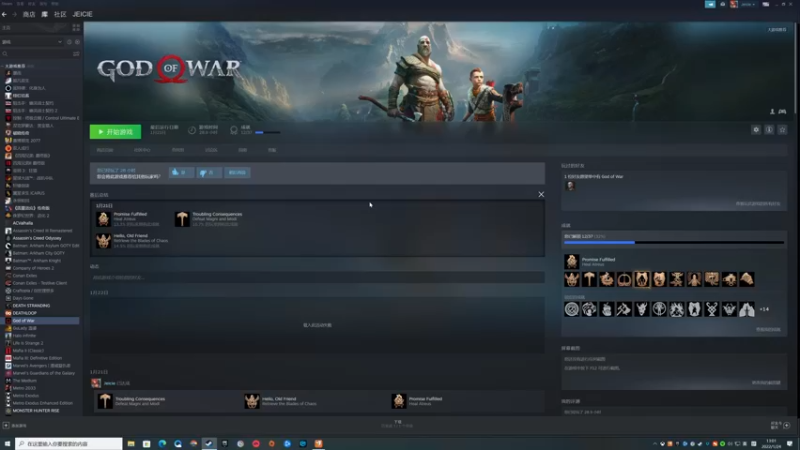Open the Store (商店) menu

pos(29,14)
